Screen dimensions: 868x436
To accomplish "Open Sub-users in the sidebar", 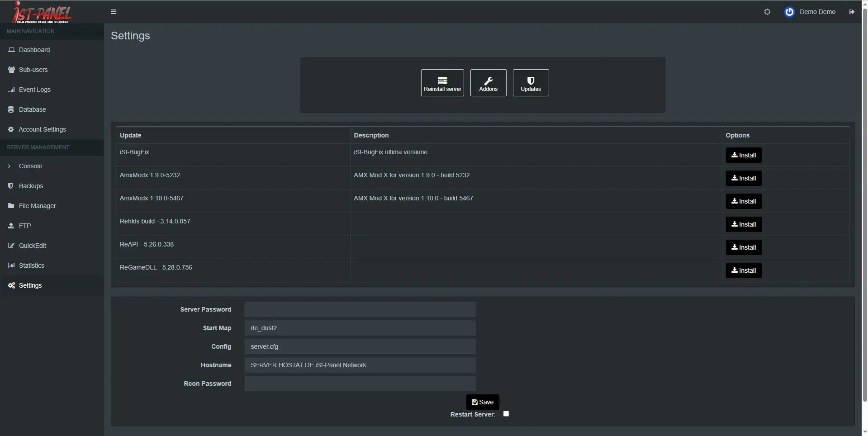I will [x=52, y=70].
